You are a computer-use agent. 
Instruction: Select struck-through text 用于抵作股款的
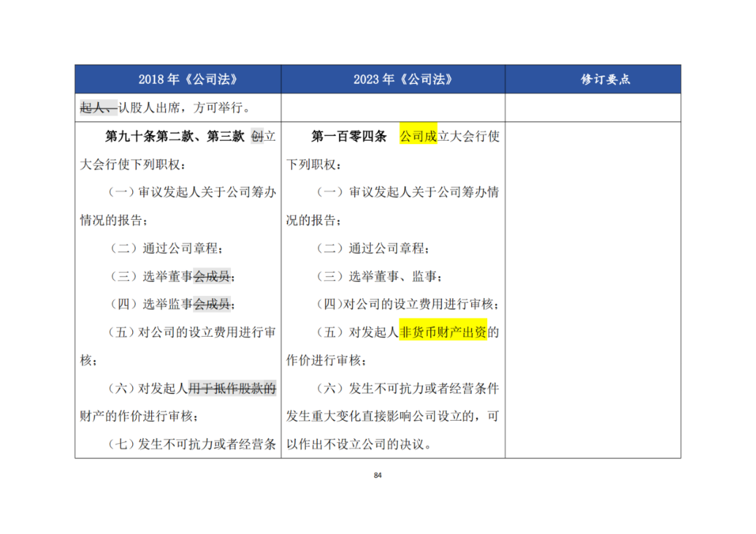[x=232, y=388]
